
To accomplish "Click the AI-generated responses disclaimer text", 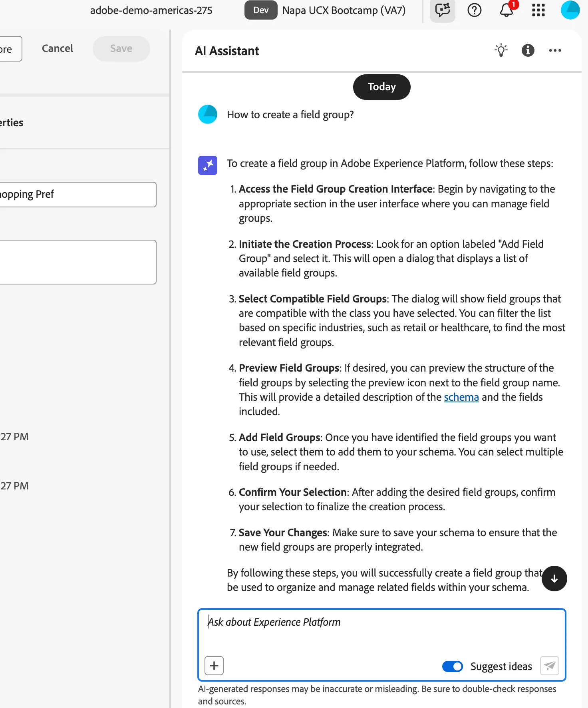I will (377, 695).
